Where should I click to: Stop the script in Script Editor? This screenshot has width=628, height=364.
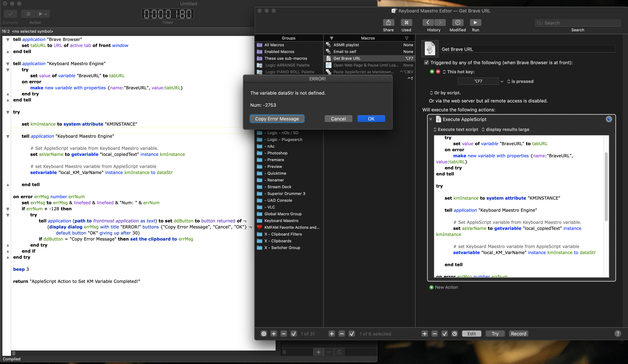(28, 14)
